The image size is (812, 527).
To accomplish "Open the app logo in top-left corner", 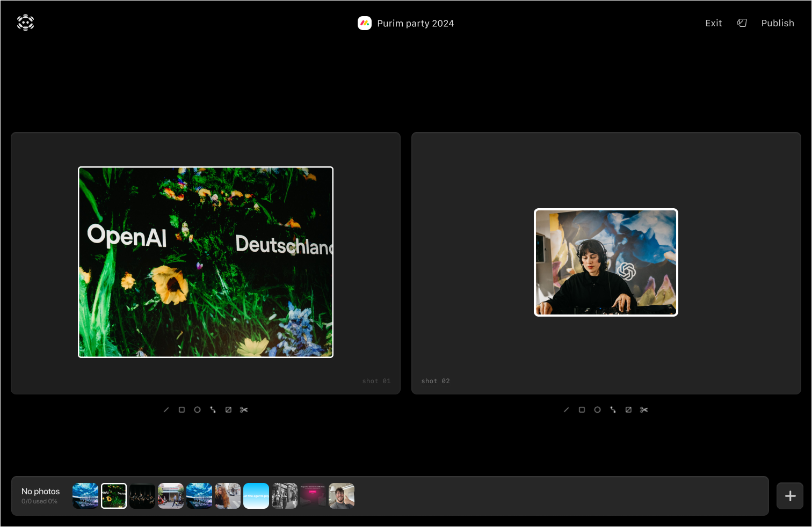I will (x=26, y=23).
